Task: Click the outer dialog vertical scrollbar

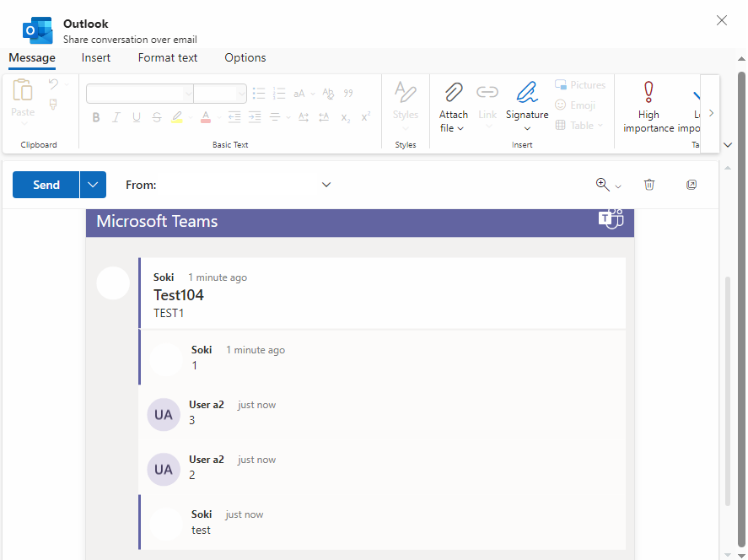Action: coord(741,310)
